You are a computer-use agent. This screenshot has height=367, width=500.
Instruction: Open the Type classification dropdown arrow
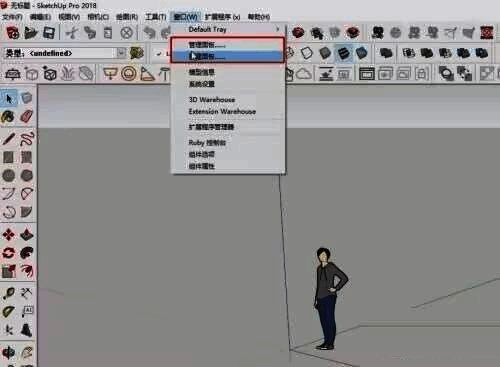[x=121, y=53]
